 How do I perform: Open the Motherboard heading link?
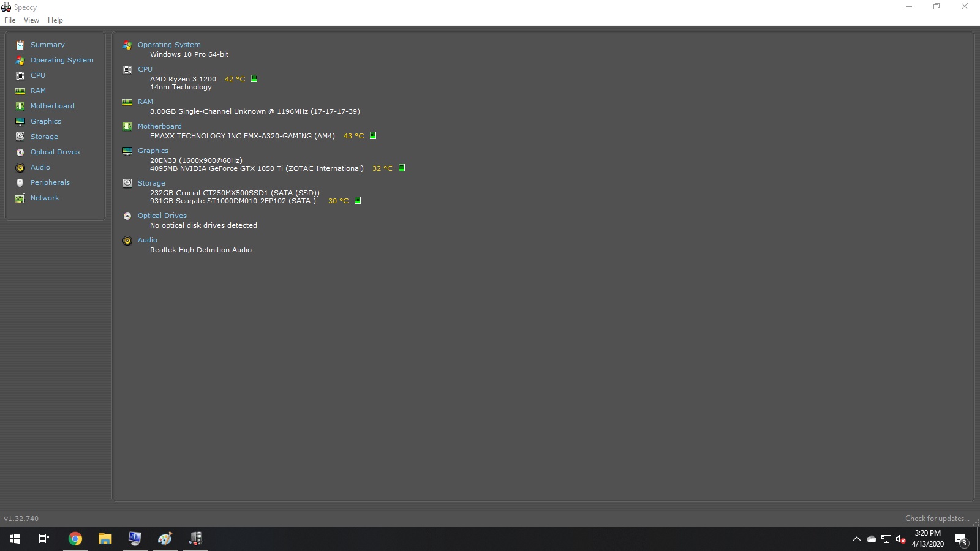click(160, 126)
